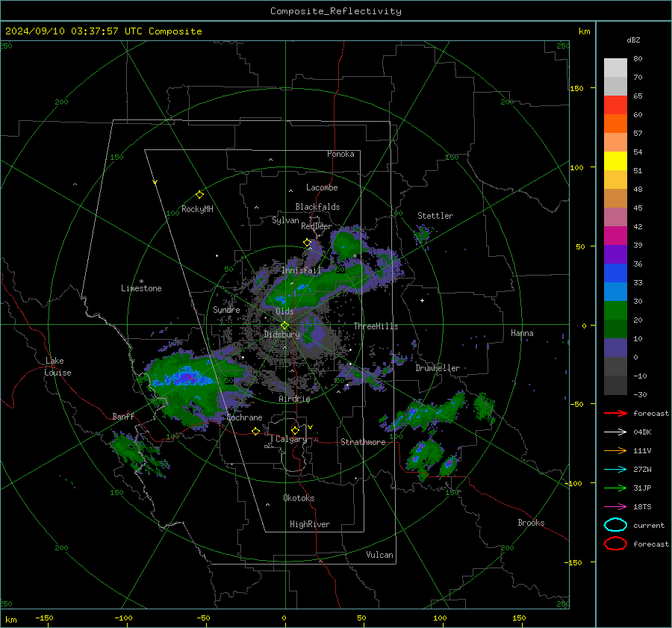Viewport: 672px width, 628px height.
Task: Click the red forecast ellipse icon
Action: click(615, 544)
